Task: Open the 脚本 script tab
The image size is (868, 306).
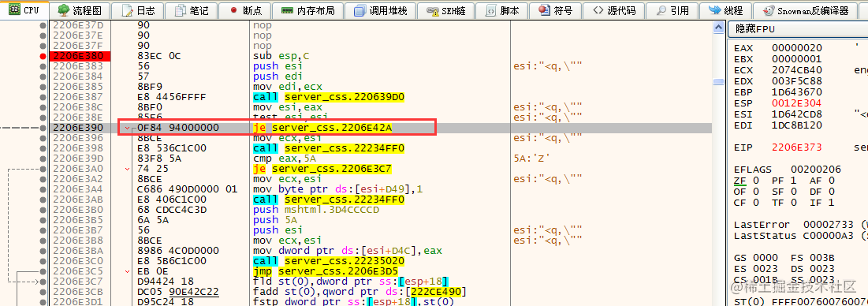Action: [501, 10]
